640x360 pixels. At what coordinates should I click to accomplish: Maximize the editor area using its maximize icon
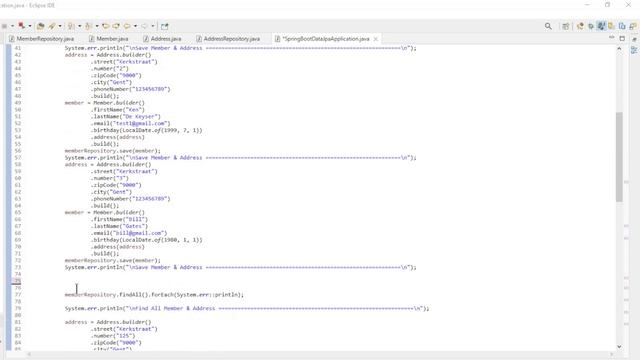tap(622, 38)
